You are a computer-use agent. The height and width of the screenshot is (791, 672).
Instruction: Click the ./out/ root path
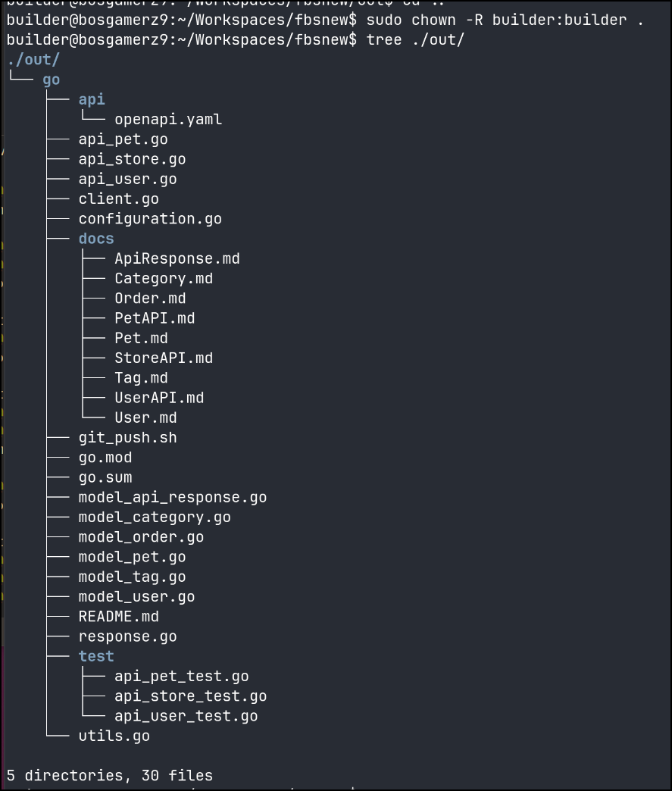point(33,60)
